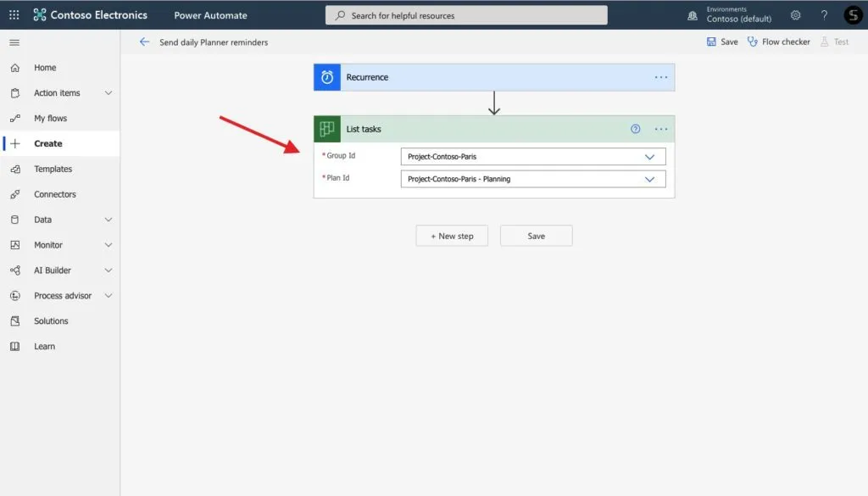Expand the Monitor section chevron
Viewport: 868px width, 496px height.
[108, 245]
